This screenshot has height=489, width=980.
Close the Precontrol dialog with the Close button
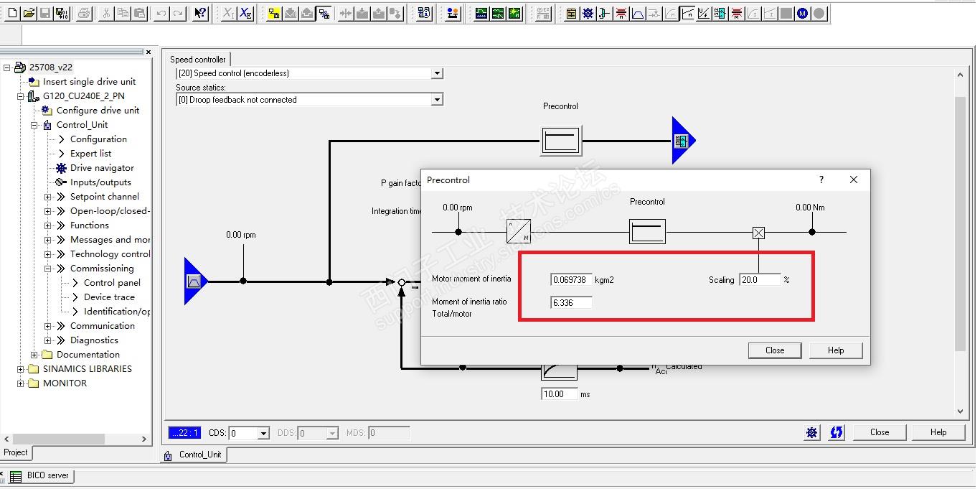pyautogui.click(x=775, y=350)
